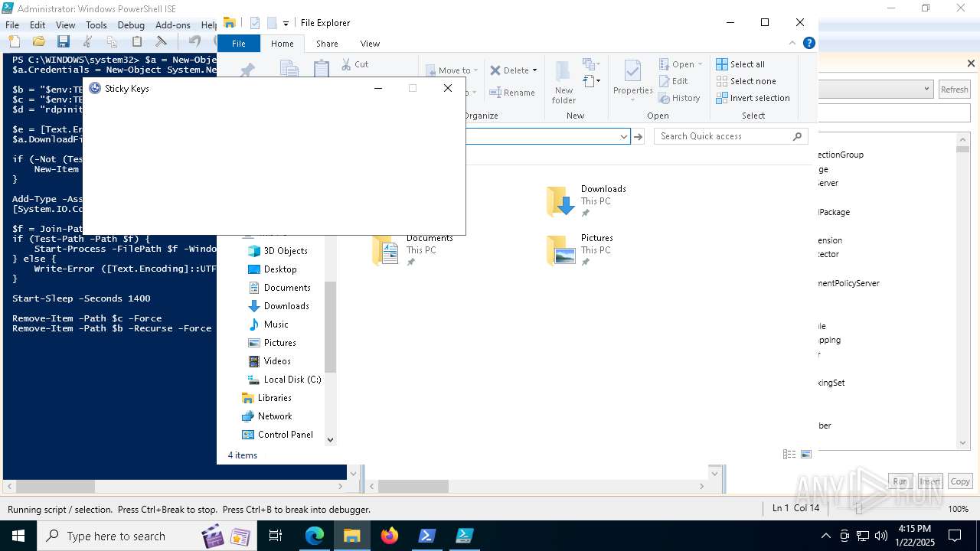Open the Open dropdown in ribbon
The height and width of the screenshot is (551, 980).
700,64
